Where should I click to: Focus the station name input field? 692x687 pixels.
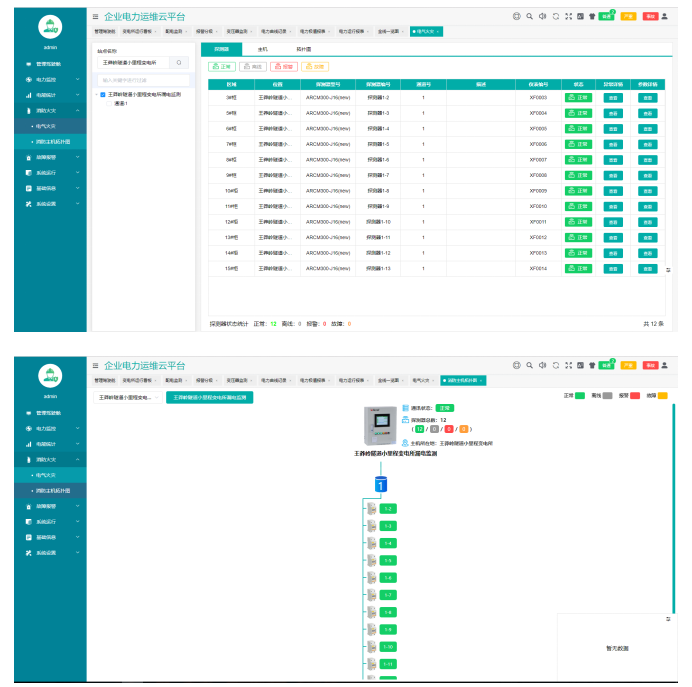coord(134,63)
